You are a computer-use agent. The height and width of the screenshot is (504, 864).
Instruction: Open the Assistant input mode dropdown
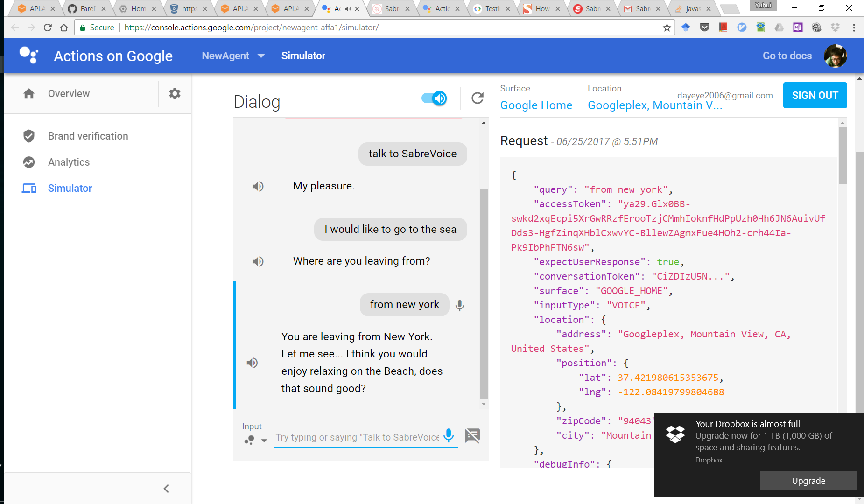[255, 440]
